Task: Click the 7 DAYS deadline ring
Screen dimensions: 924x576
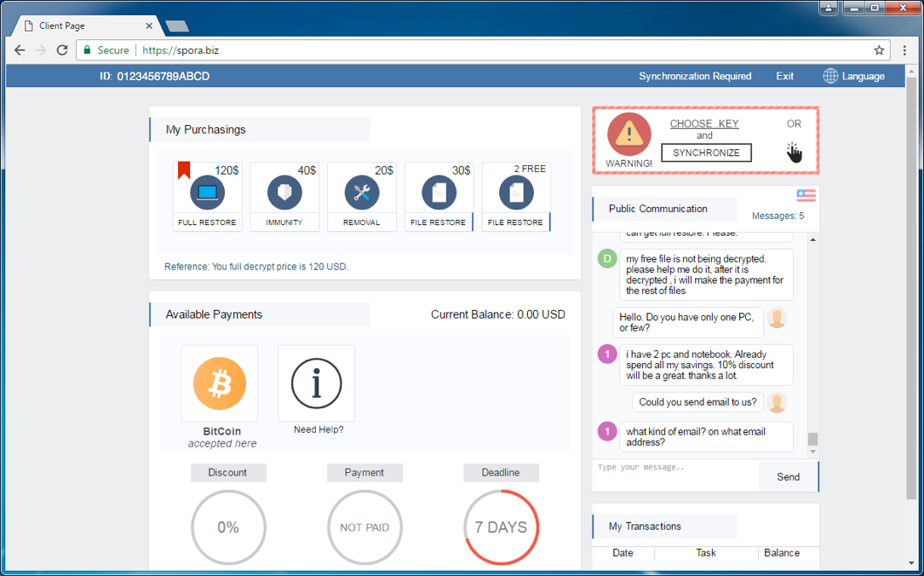Action: tap(501, 527)
